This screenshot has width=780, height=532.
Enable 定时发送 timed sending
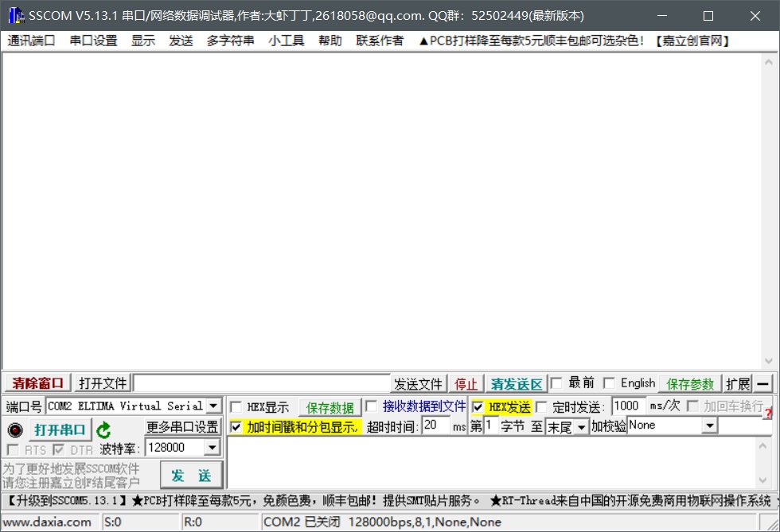pyautogui.click(x=542, y=406)
